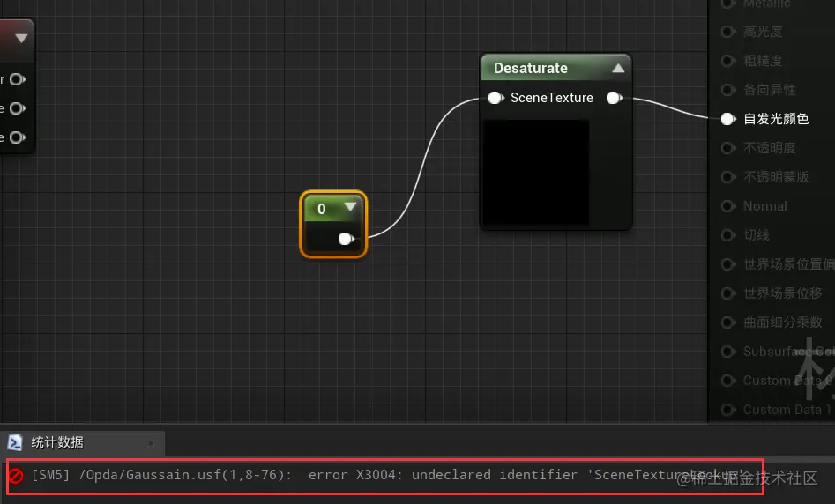
Task: Expand the cut-off node's dropdown arrow at left edge
Action: 21,38
